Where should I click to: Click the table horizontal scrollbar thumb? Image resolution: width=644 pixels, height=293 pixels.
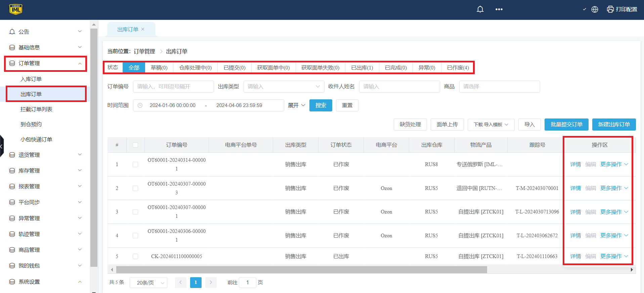[x=301, y=270]
